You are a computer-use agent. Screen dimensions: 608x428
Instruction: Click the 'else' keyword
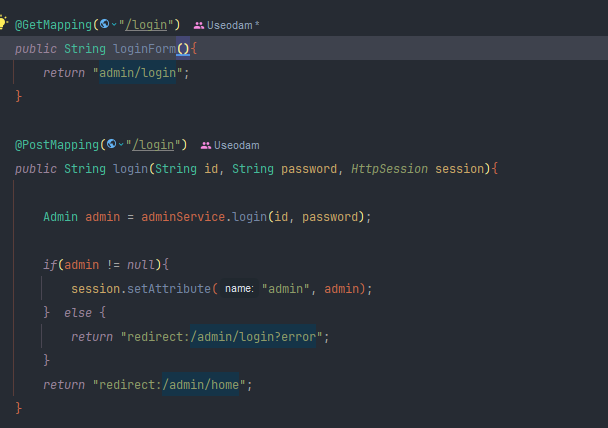[x=78, y=313]
